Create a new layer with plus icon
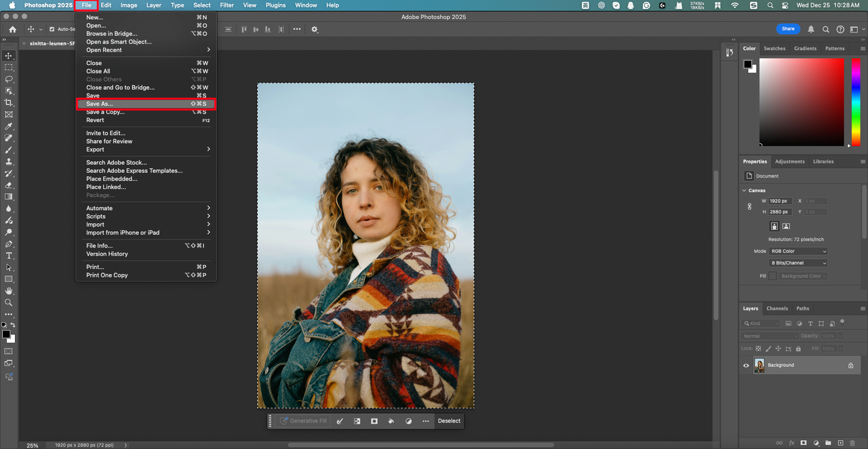The height and width of the screenshot is (449, 868). point(840,443)
